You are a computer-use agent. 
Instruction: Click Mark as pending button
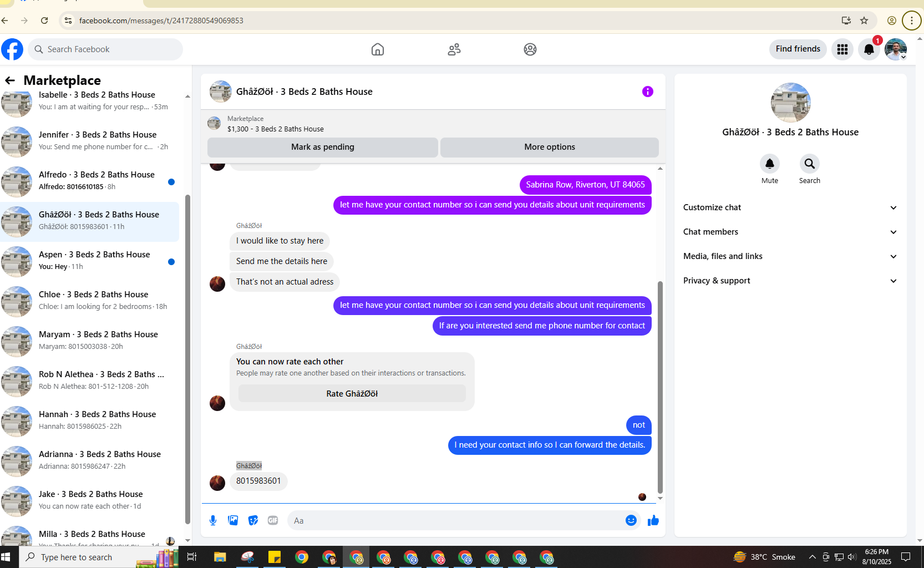tap(323, 147)
